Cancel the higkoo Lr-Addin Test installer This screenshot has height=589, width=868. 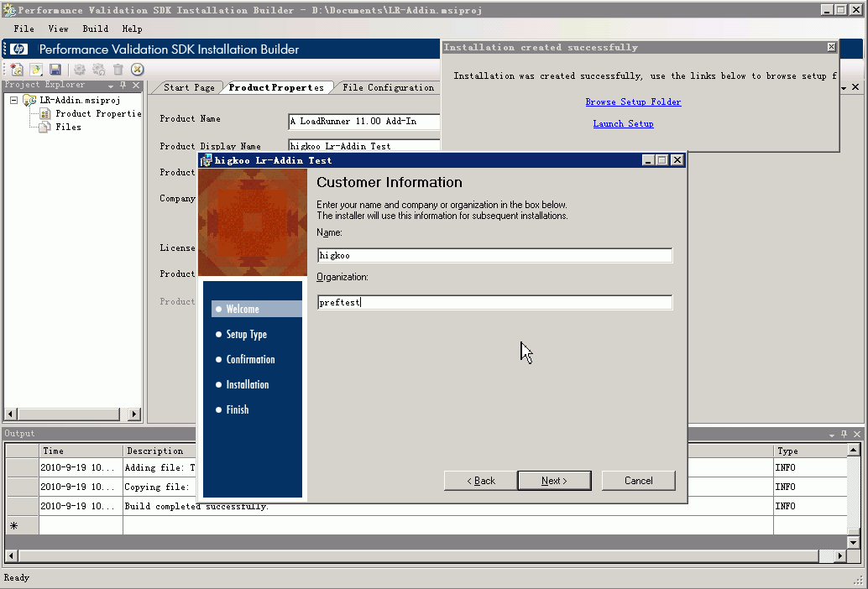click(x=638, y=481)
